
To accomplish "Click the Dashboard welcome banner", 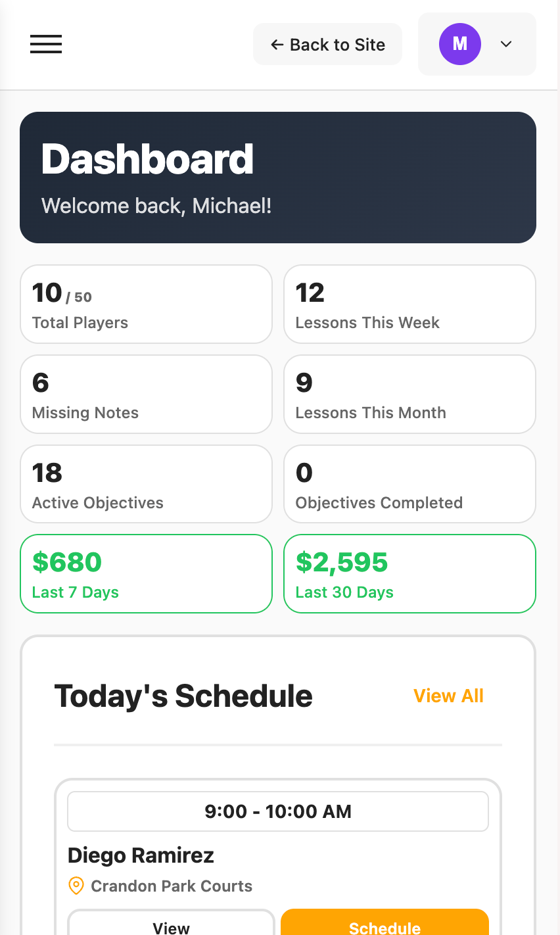I will [278, 177].
